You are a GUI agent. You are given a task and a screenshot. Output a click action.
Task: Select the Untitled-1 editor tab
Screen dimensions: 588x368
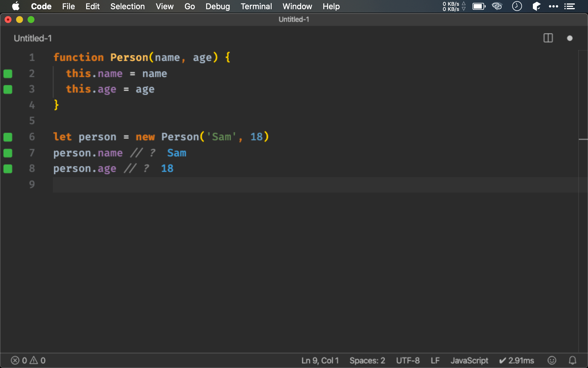(x=33, y=38)
